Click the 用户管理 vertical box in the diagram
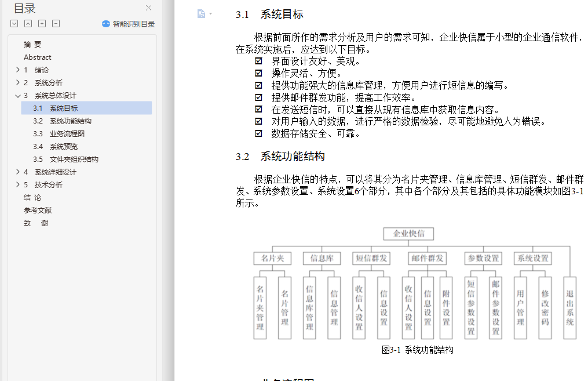588x381 pixels. point(520,308)
